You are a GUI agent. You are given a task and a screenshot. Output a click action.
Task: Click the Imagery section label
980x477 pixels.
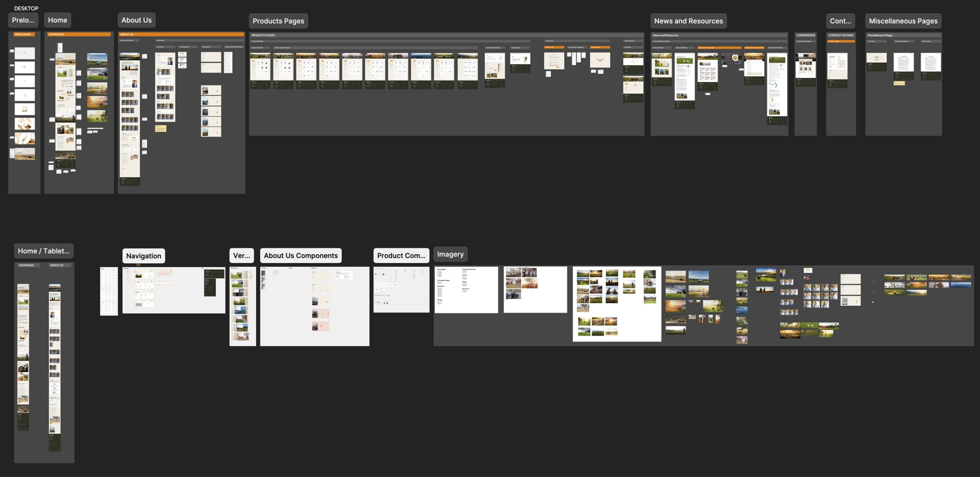tap(450, 254)
